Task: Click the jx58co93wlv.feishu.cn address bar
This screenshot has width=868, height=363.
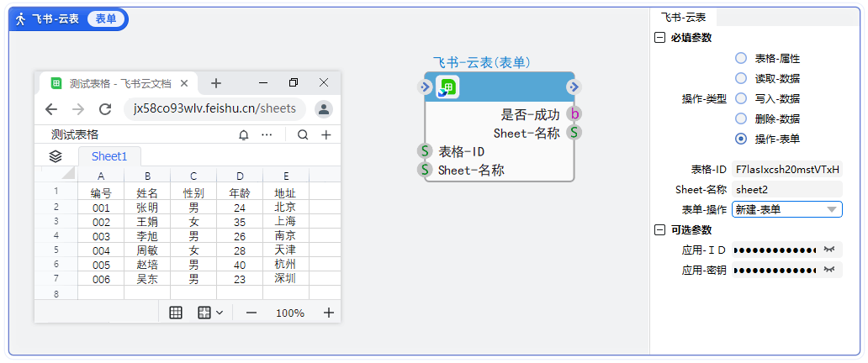Action: [x=214, y=109]
